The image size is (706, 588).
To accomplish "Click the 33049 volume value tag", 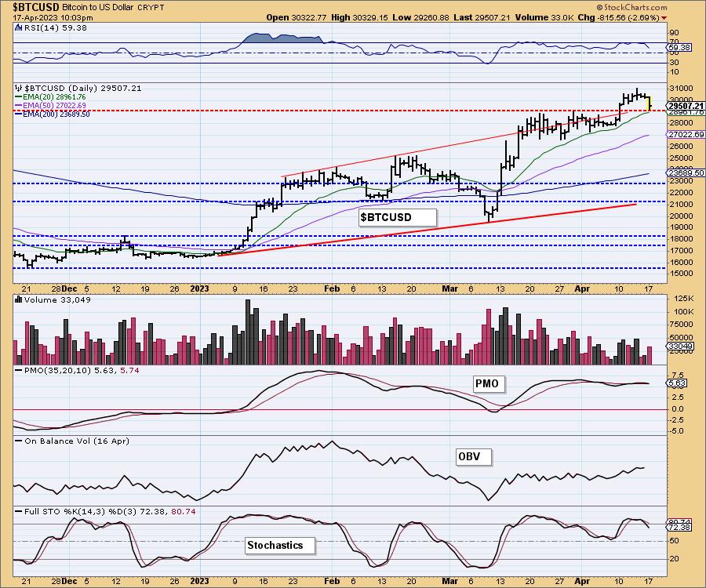I will coord(681,346).
